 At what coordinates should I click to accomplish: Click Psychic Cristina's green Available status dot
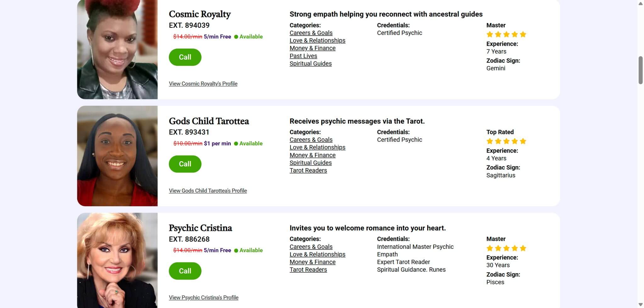(x=236, y=251)
